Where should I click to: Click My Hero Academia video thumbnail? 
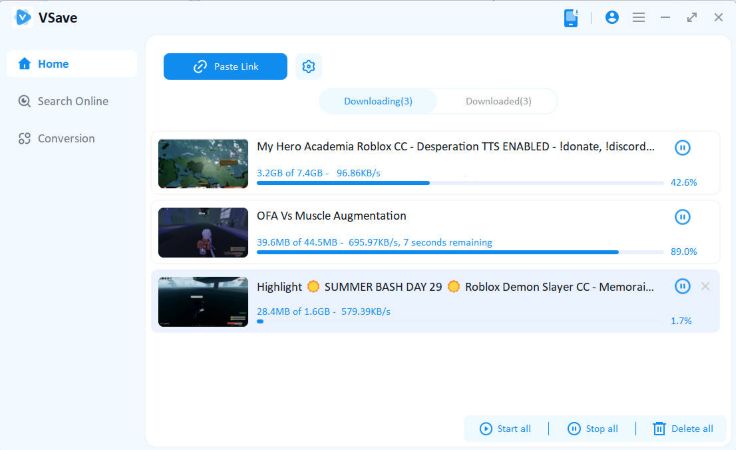click(203, 164)
